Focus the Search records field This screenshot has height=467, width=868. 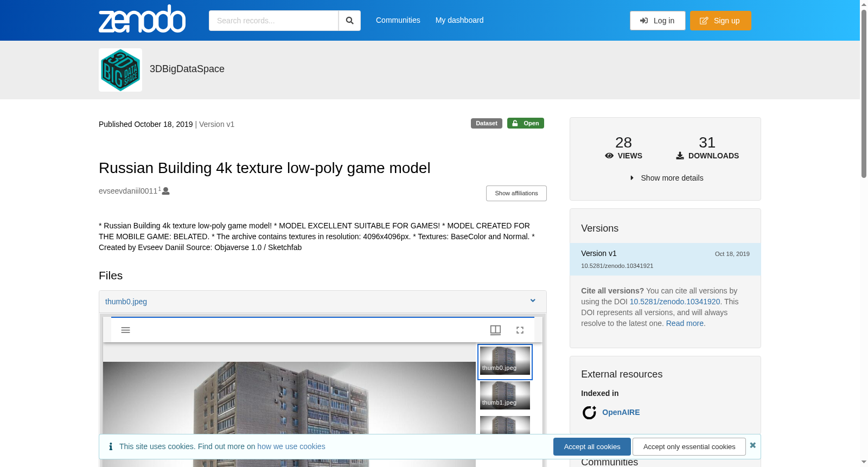point(273,21)
